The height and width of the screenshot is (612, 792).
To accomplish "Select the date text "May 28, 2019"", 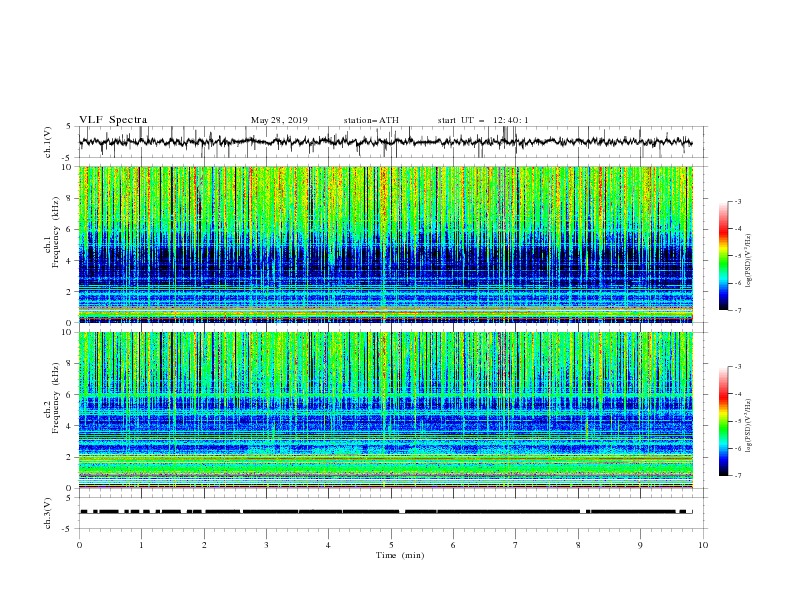I will click(x=279, y=120).
